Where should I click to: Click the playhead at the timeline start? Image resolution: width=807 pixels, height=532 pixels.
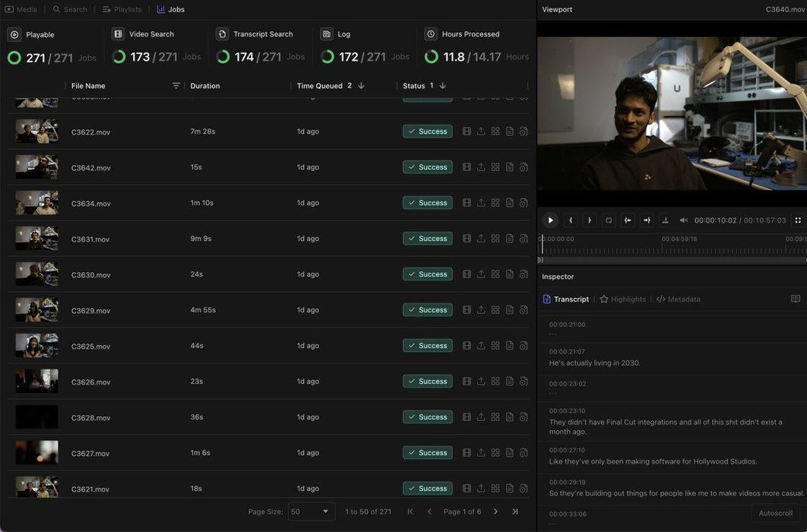(x=542, y=245)
